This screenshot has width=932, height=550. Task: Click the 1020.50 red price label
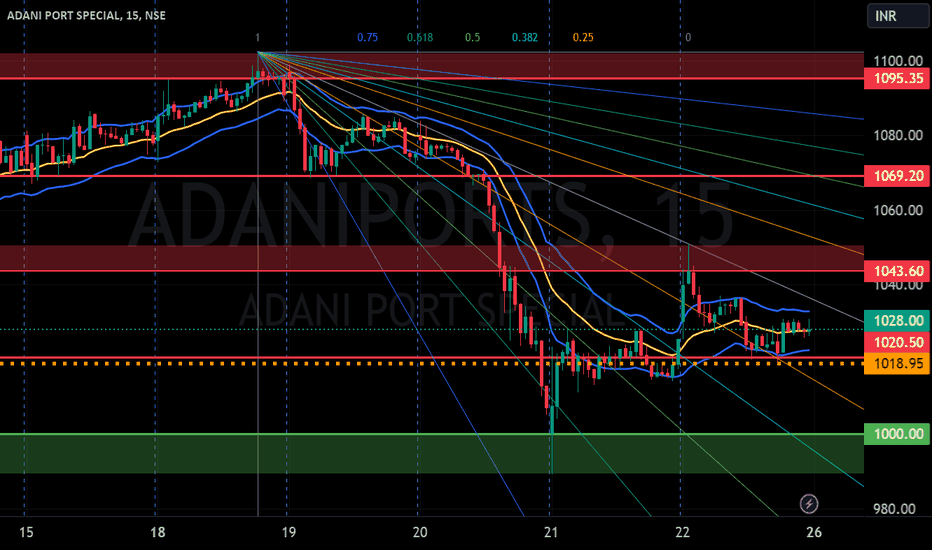coord(898,342)
